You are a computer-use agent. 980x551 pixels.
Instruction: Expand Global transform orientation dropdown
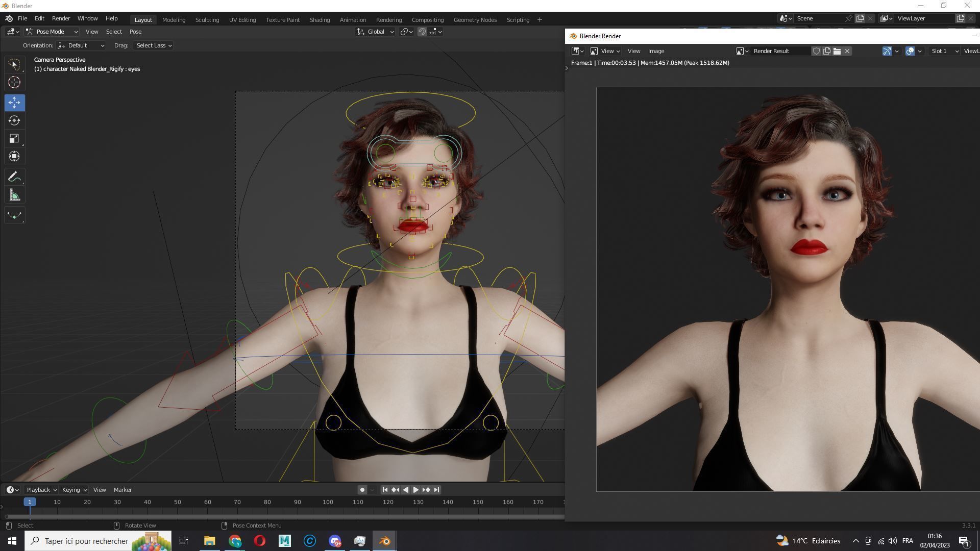click(376, 32)
